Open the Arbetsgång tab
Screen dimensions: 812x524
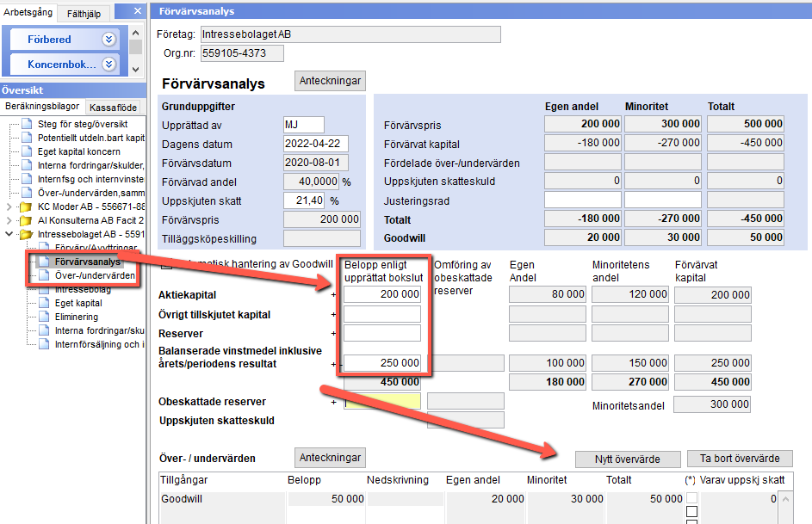(28, 12)
